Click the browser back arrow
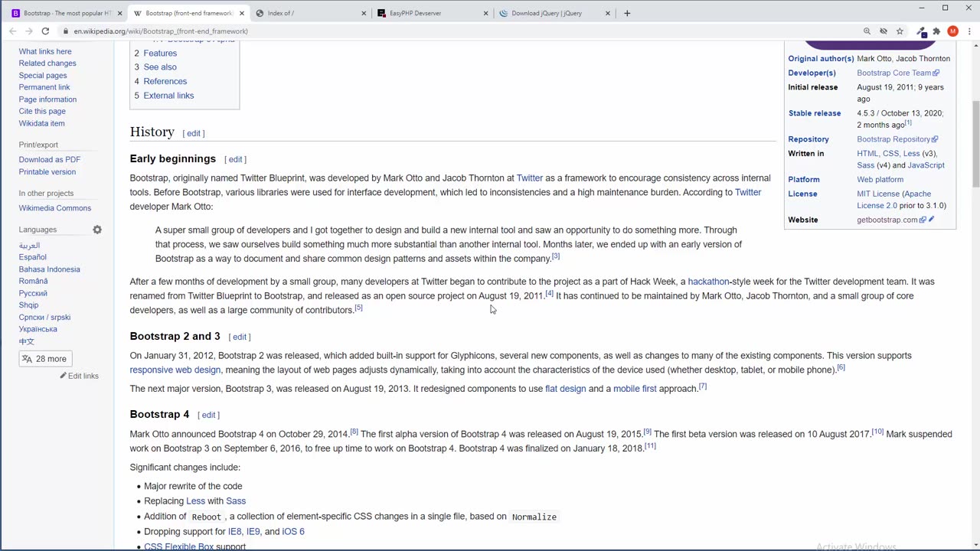Image resolution: width=980 pixels, height=551 pixels. [x=13, y=31]
